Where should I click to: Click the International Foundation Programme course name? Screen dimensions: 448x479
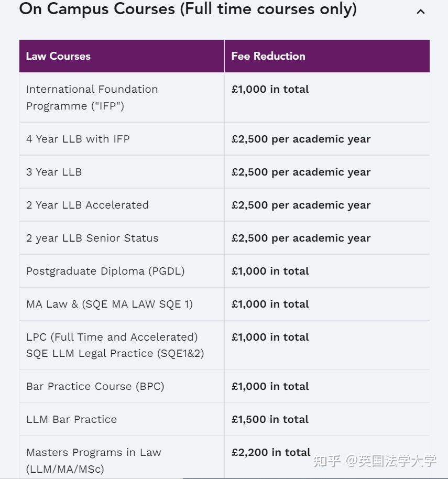[x=92, y=97]
